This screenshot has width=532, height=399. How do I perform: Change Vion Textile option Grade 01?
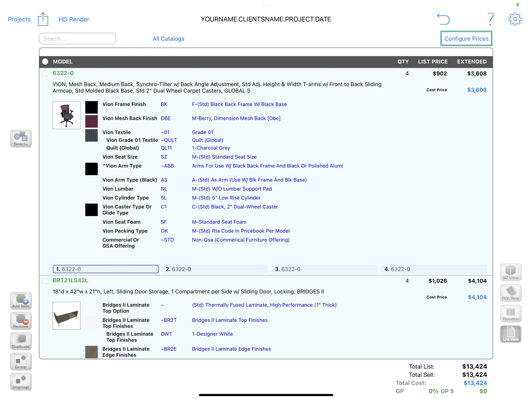coord(202,132)
